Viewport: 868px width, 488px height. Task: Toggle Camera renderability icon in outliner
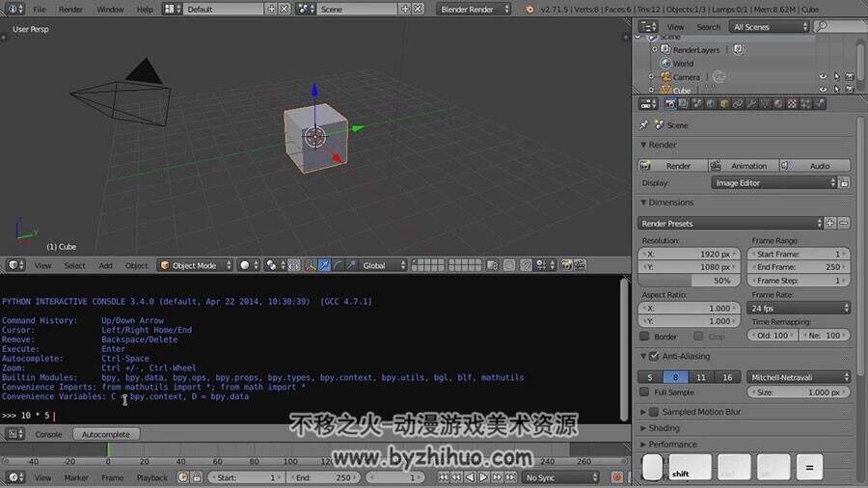tap(850, 77)
